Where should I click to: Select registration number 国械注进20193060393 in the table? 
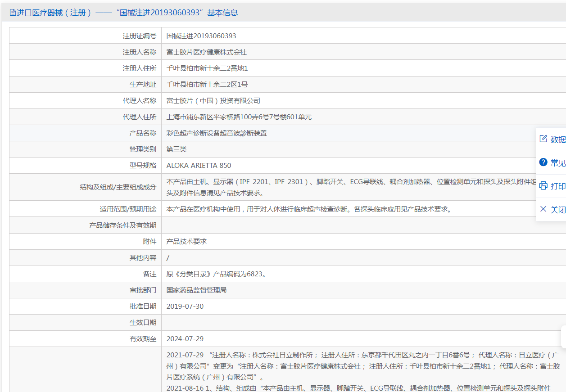pos(201,36)
